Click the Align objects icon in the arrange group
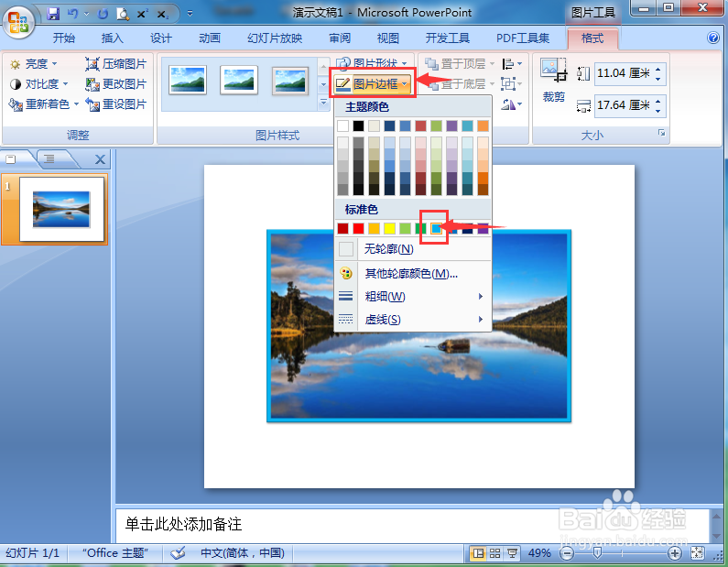 pyautogui.click(x=512, y=63)
